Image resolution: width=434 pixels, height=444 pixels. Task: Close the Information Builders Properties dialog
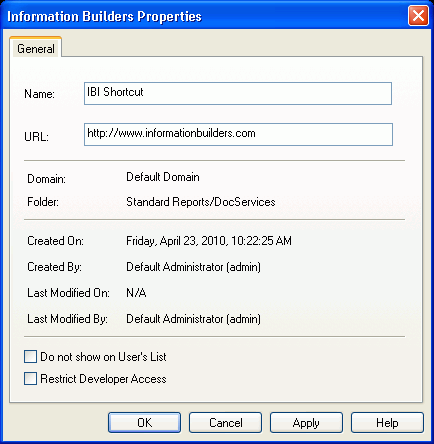point(418,15)
